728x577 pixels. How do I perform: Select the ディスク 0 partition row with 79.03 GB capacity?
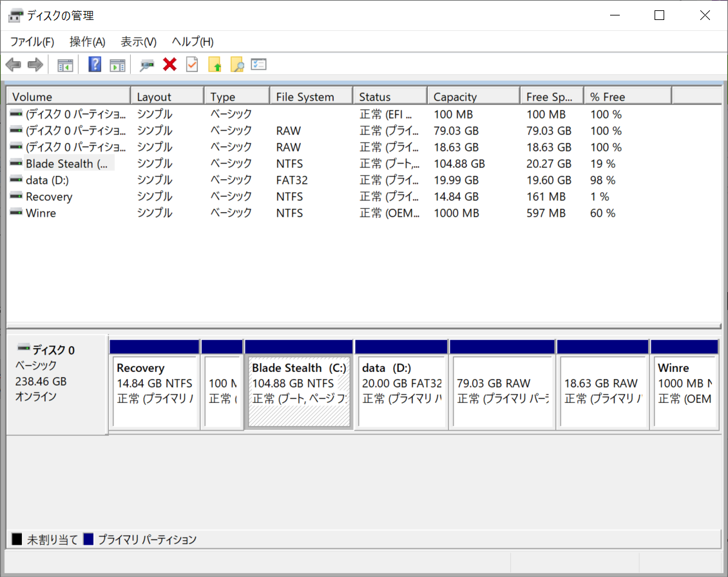click(x=364, y=130)
